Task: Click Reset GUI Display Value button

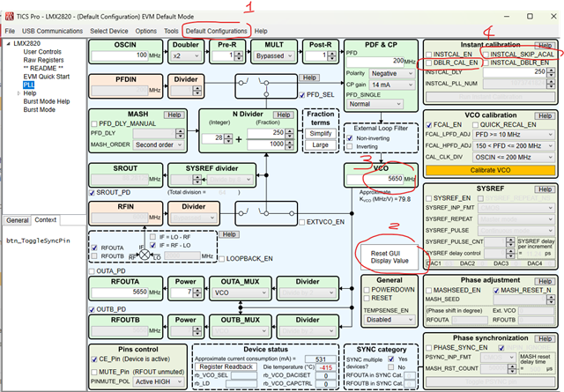Action: [x=390, y=257]
